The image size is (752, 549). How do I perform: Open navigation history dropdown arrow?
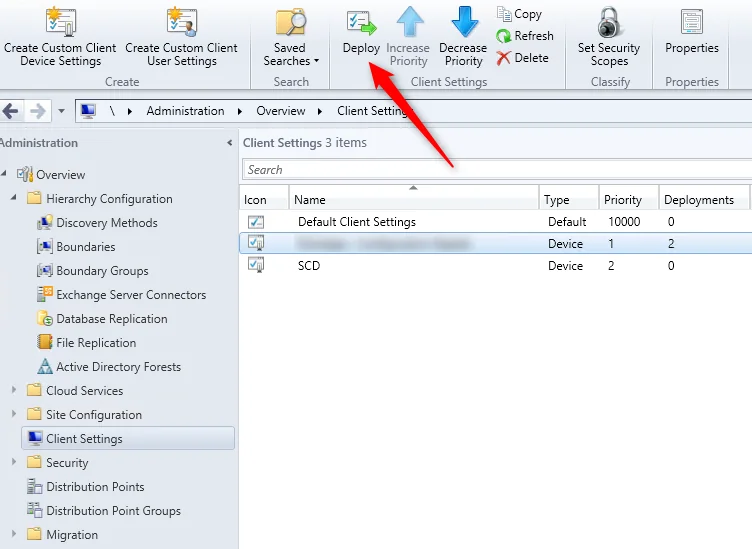click(61, 111)
